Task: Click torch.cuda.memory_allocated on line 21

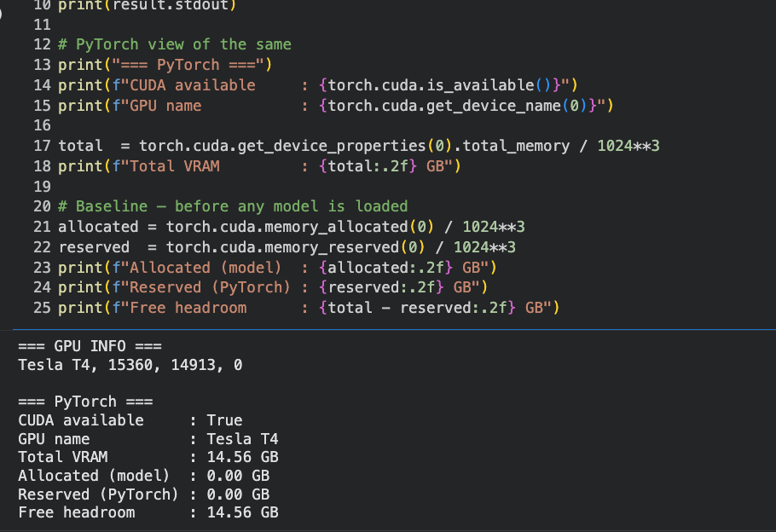Action: pos(287,227)
